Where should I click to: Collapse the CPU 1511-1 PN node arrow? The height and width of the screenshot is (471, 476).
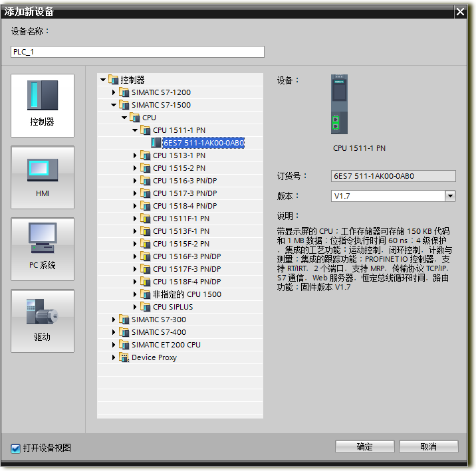pyautogui.click(x=135, y=130)
